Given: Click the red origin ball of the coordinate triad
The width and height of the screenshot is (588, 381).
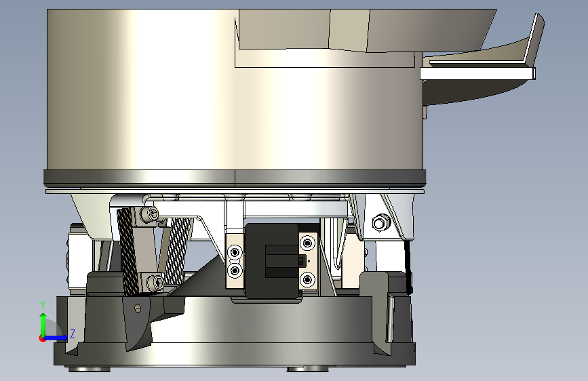Looking at the screenshot, I should click(x=42, y=338).
